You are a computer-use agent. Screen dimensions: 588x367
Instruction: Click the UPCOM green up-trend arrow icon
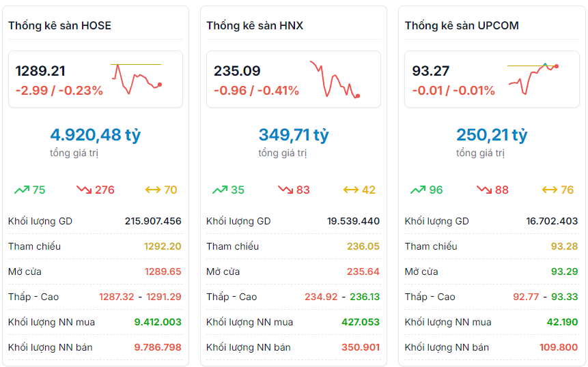pos(418,190)
